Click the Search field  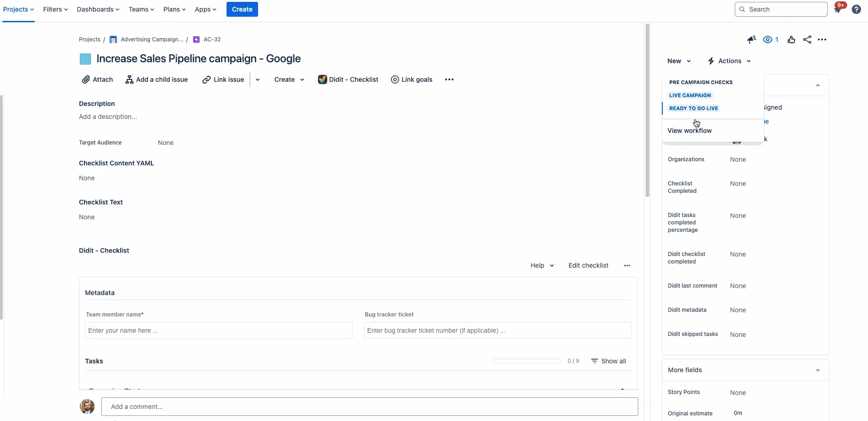(781, 9)
